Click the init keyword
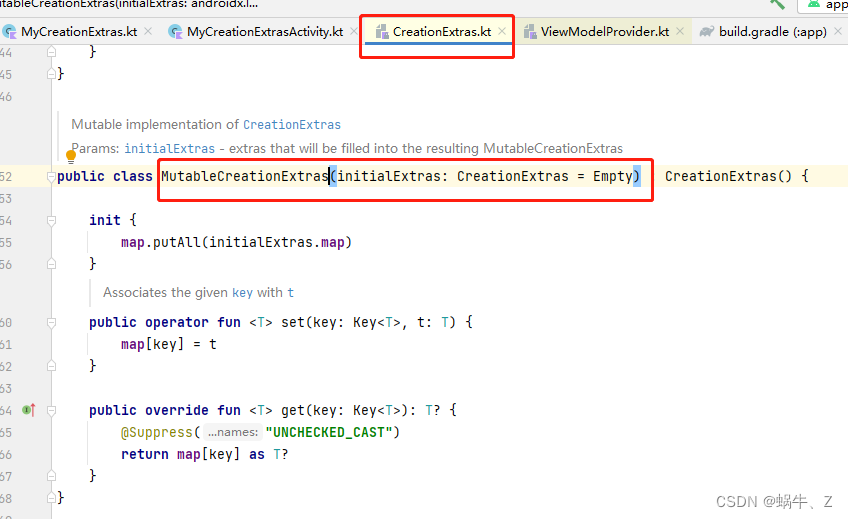This screenshot has width=848, height=519. 105,220
